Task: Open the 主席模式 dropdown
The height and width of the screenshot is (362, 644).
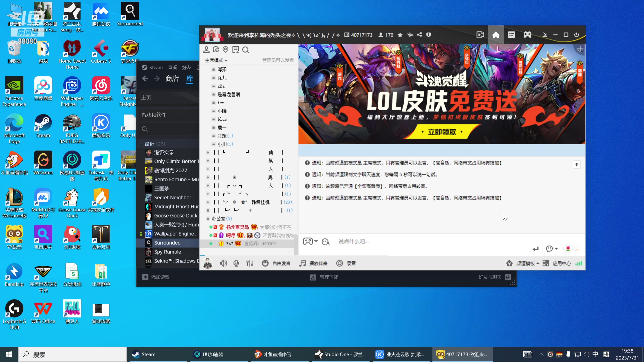Action: tap(216, 61)
